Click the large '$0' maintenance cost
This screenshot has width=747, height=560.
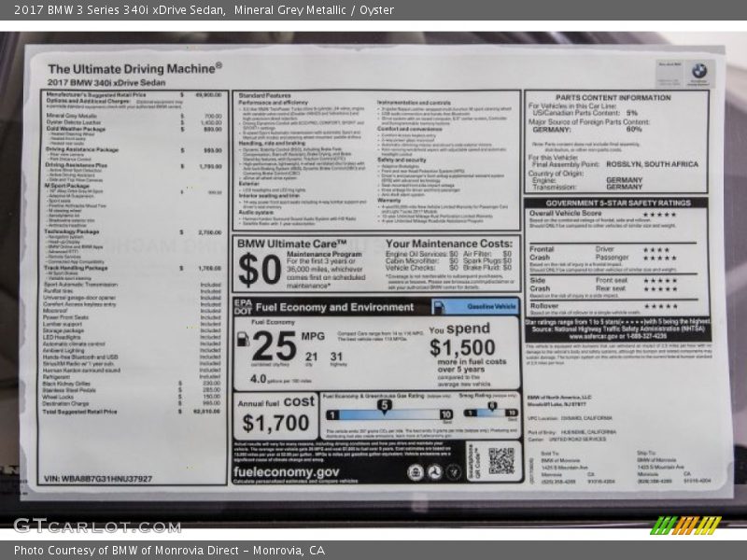[261, 270]
